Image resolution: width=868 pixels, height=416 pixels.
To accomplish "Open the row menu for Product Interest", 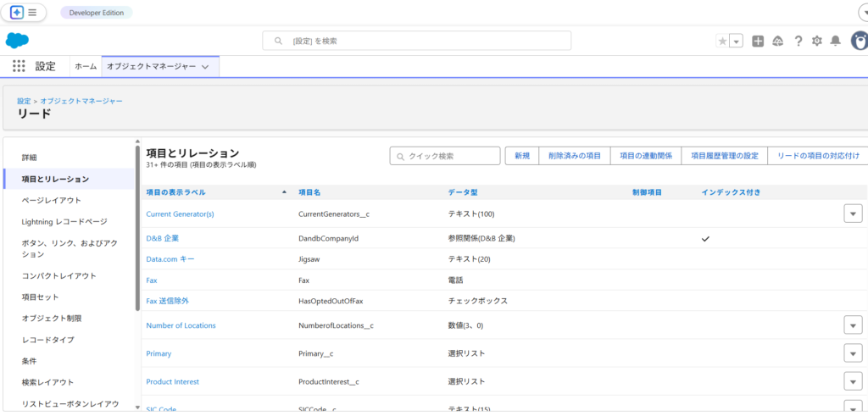I will tap(853, 381).
